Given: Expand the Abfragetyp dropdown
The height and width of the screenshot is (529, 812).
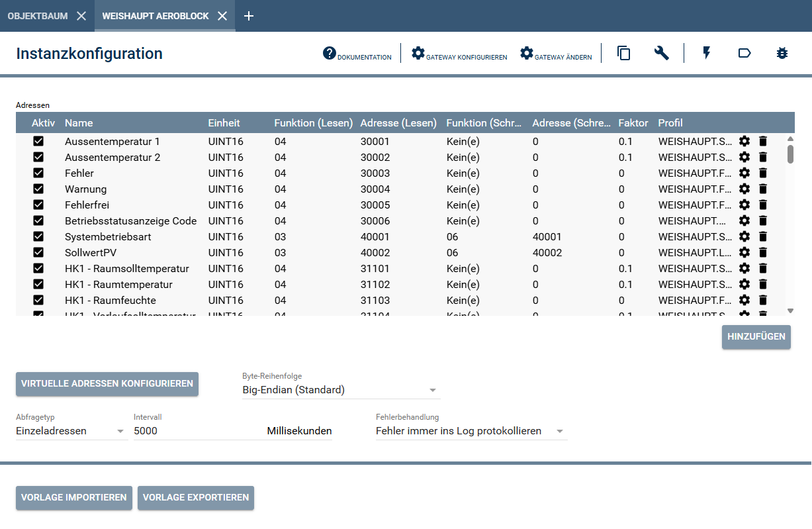Looking at the screenshot, I should [71, 431].
